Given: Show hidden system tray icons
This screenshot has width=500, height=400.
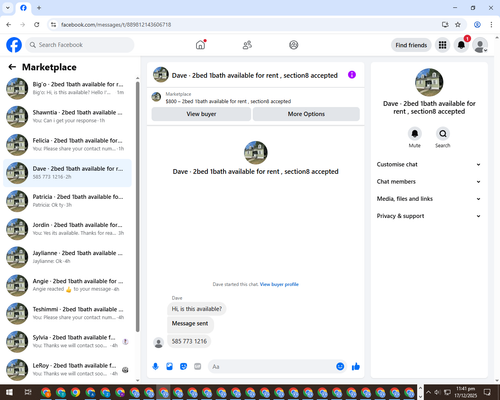Looking at the screenshot, I should 428,392.
